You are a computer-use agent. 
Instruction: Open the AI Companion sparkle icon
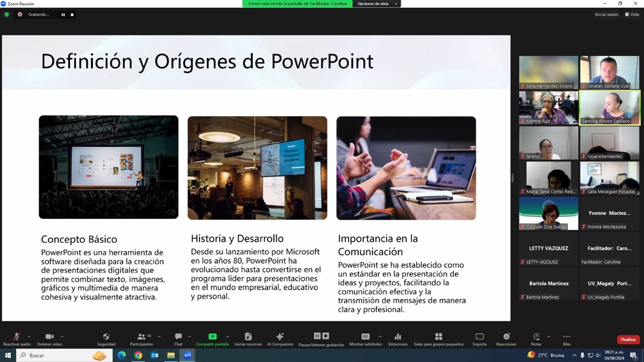pos(280,337)
